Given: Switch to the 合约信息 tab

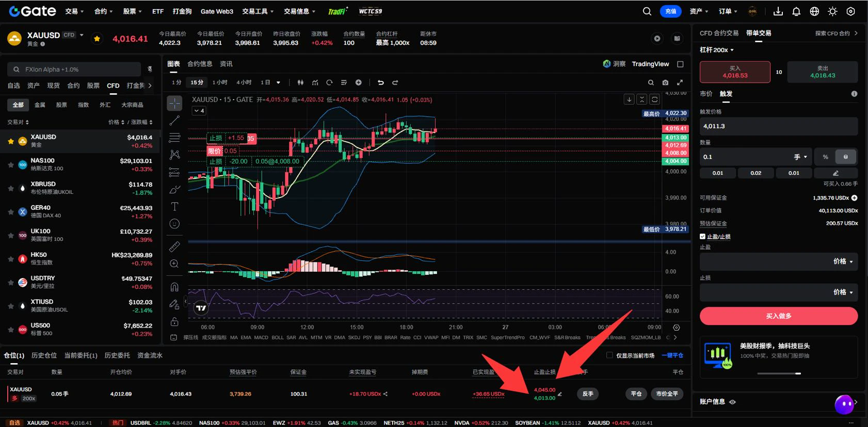Looking at the screenshot, I should 200,64.
